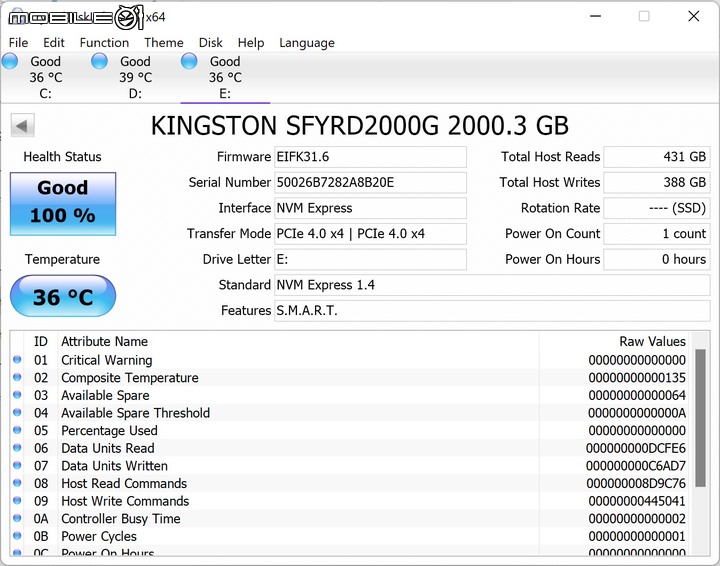
Task: Click status dot of Host Write Commands row
Action: pos(17,500)
